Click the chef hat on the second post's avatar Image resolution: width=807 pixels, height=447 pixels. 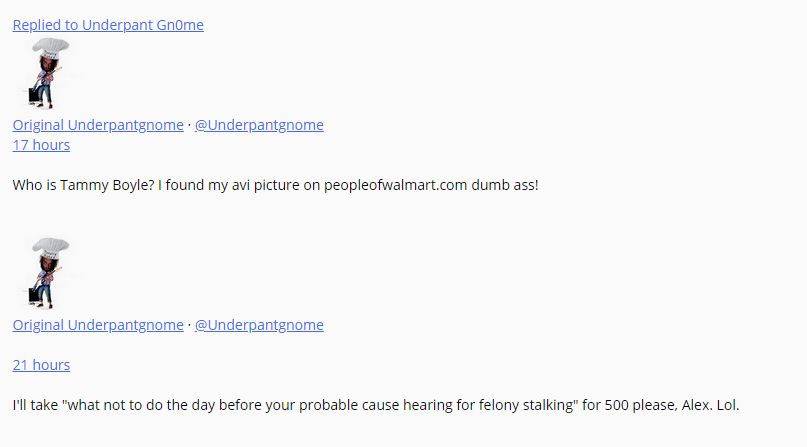pyautogui.click(x=50, y=248)
